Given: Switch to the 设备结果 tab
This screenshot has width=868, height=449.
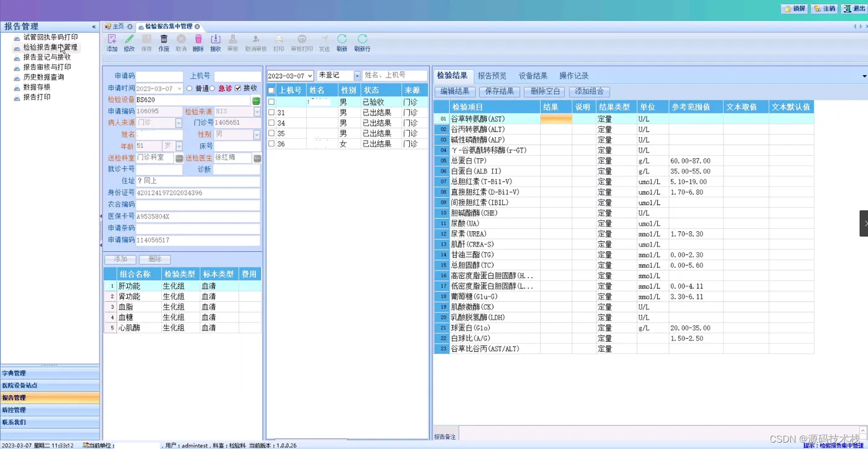Looking at the screenshot, I should tap(533, 76).
